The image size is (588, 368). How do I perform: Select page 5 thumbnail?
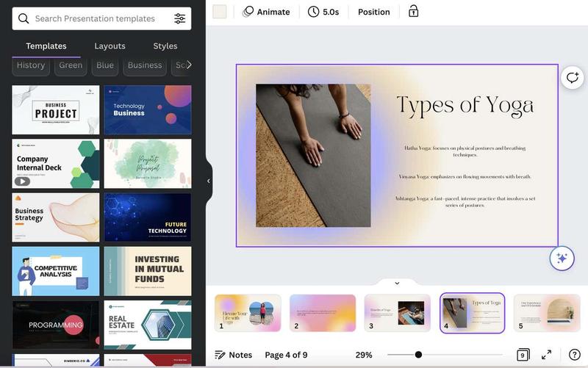click(x=547, y=313)
